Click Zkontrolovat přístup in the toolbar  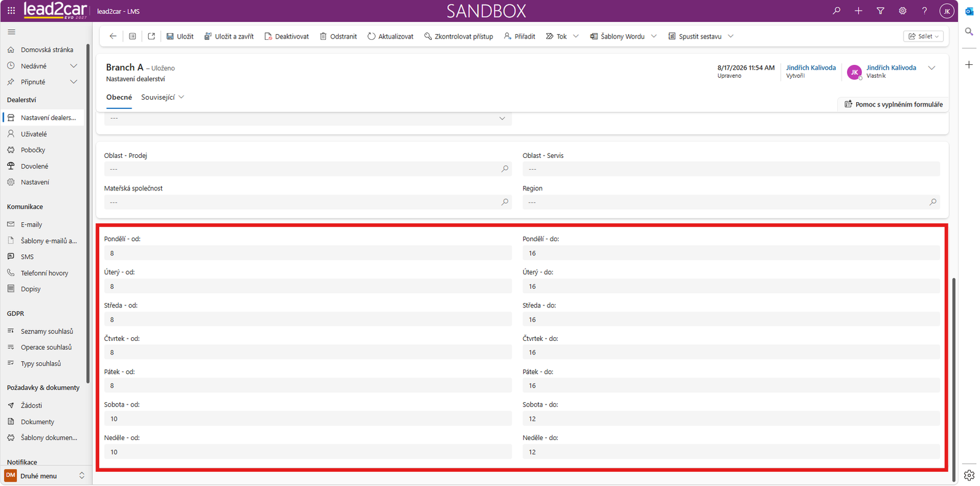[x=459, y=36]
